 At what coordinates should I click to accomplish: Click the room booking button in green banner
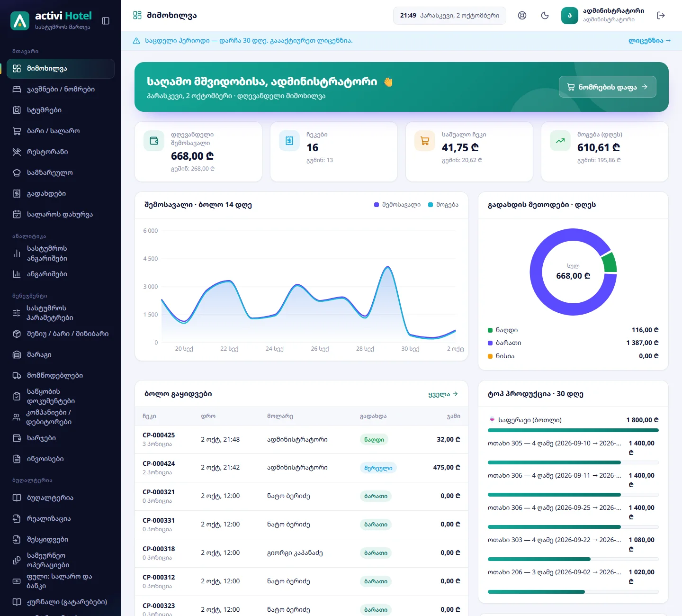coord(608,87)
